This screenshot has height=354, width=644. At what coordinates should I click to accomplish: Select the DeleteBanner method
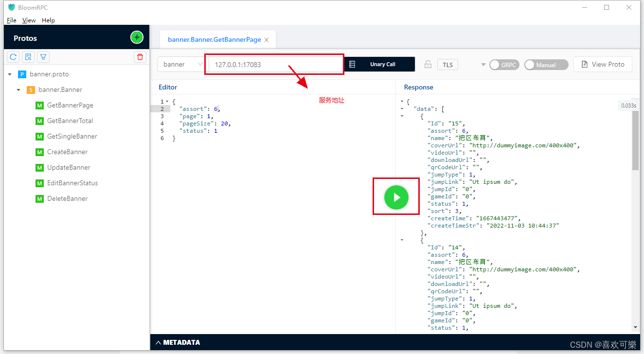click(x=67, y=199)
